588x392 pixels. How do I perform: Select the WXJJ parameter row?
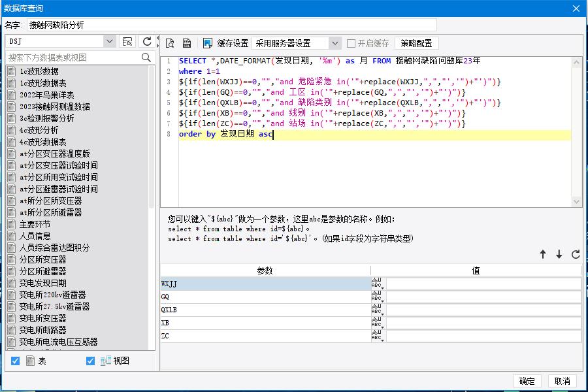point(265,284)
